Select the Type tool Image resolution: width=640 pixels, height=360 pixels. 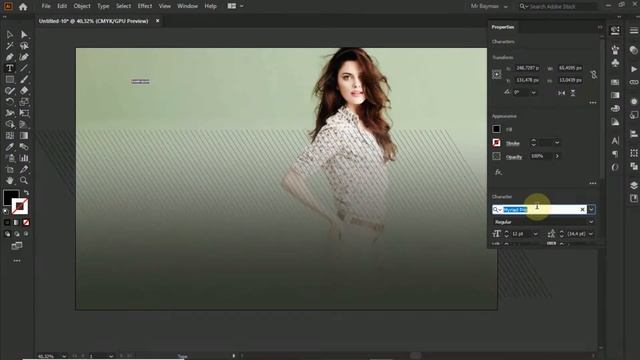10,68
